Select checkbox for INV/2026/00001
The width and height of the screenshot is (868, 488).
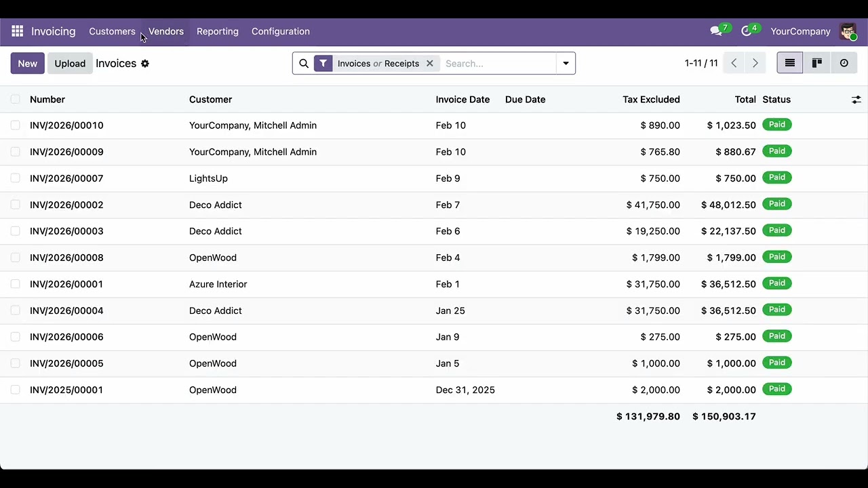[x=15, y=284]
